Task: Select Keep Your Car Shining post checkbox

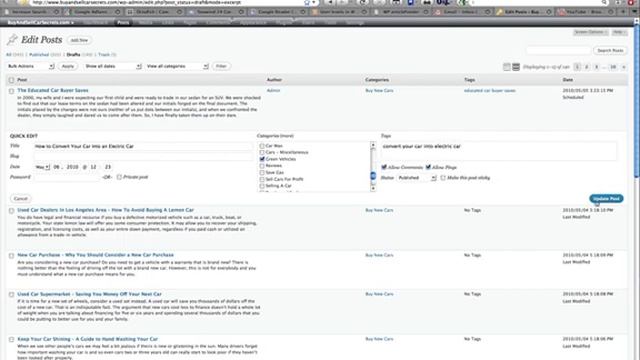Action: click(x=11, y=339)
